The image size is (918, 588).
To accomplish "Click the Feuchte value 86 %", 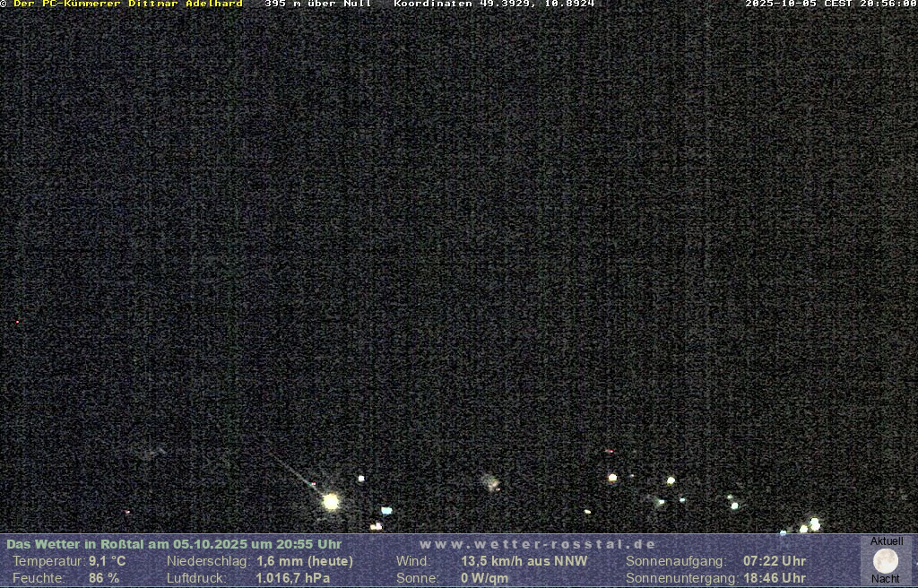I will [x=103, y=578].
